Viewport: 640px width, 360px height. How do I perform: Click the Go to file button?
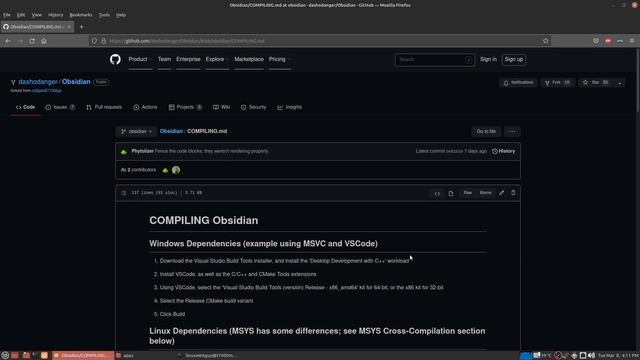[486, 131]
